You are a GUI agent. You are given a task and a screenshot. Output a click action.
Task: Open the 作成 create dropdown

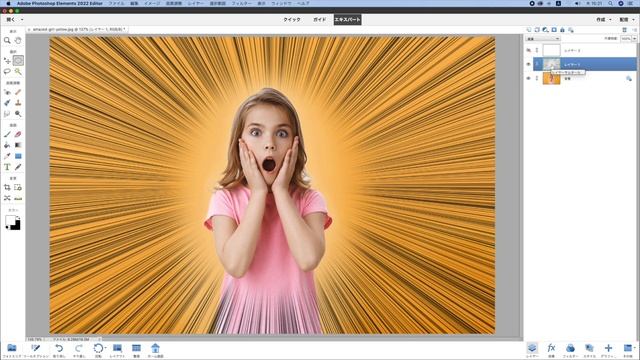(x=604, y=20)
